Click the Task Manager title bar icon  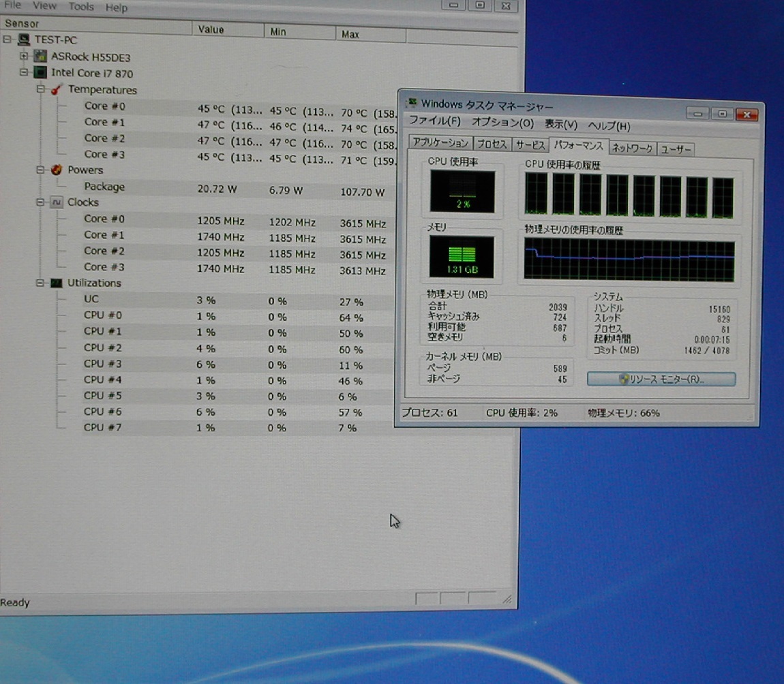[412, 103]
